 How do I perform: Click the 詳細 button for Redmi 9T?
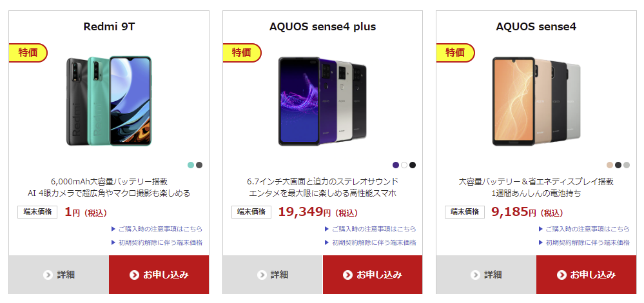pos(59,275)
